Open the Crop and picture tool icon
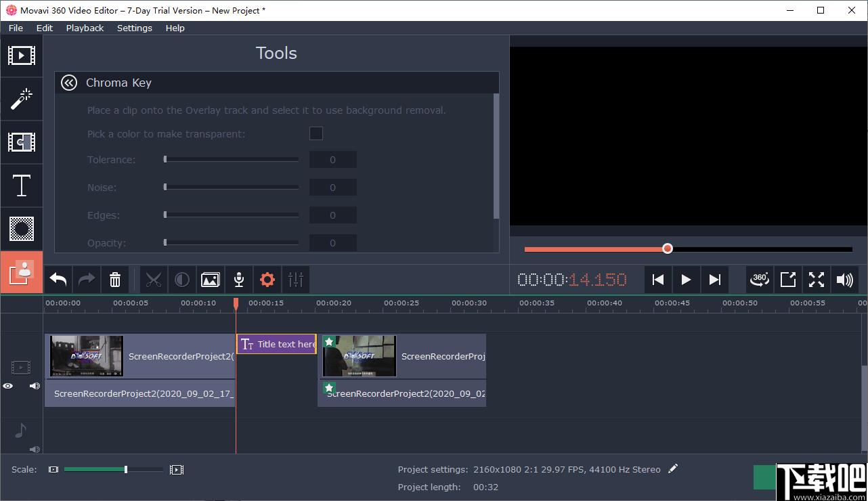This screenshot has height=501, width=868. pos(211,280)
